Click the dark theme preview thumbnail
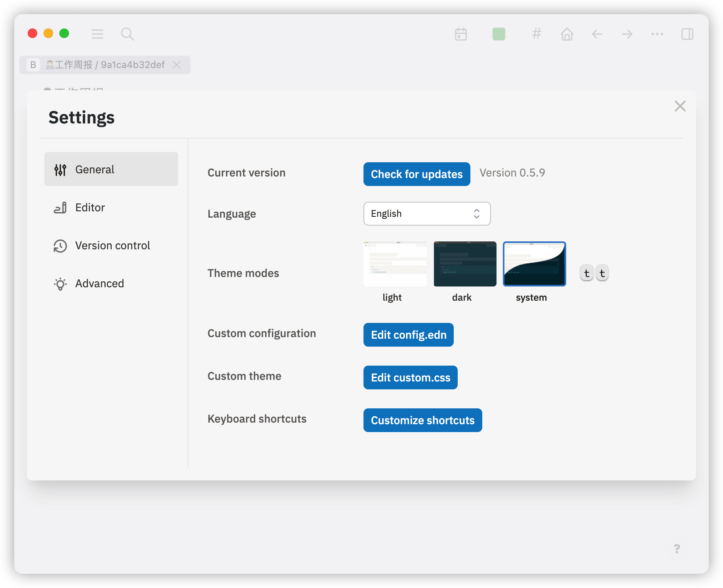The image size is (723, 588). click(x=464, y=264)
